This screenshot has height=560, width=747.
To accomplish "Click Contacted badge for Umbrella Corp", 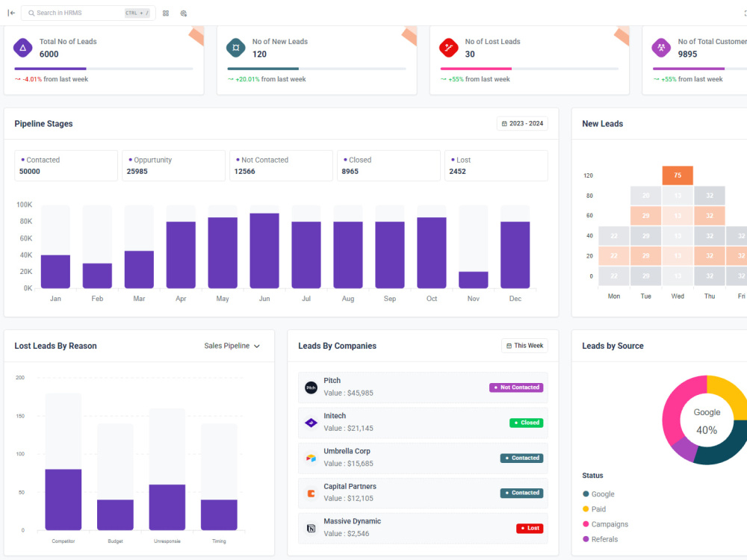I will tap(521, 458).
